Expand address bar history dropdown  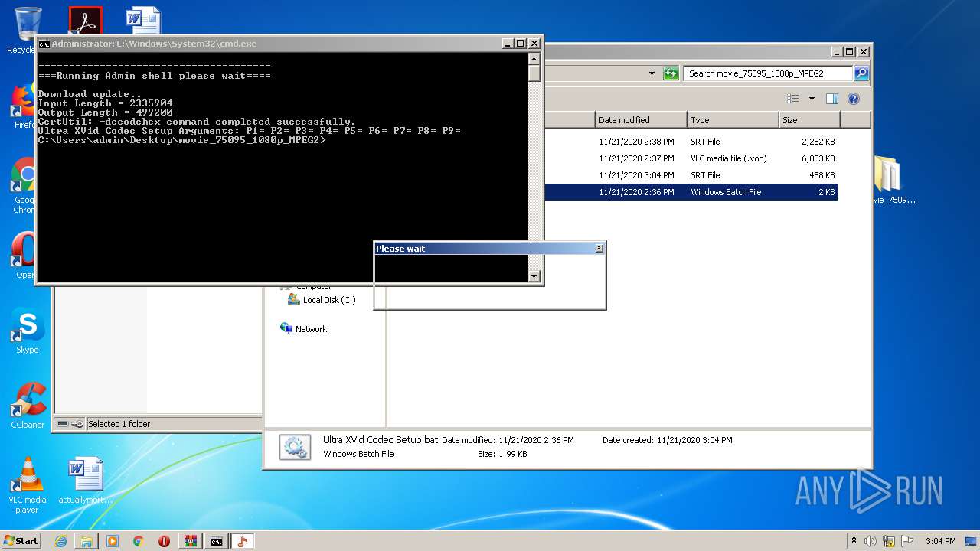652,73
